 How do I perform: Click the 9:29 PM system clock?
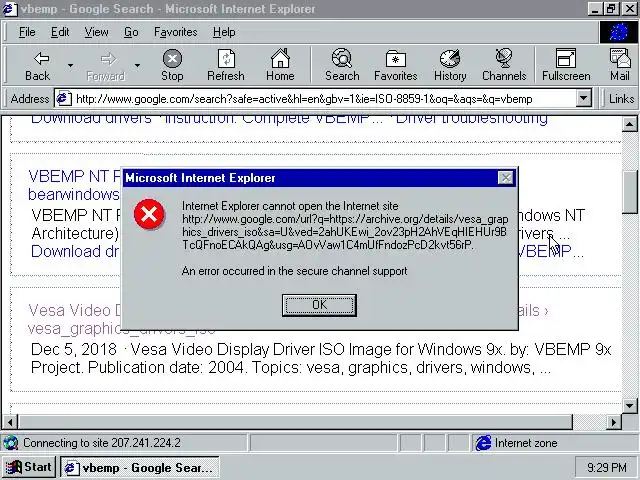tap(607, 467)
